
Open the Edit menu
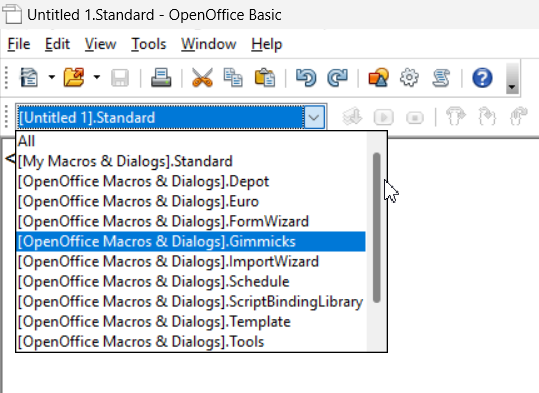(57, 44)
